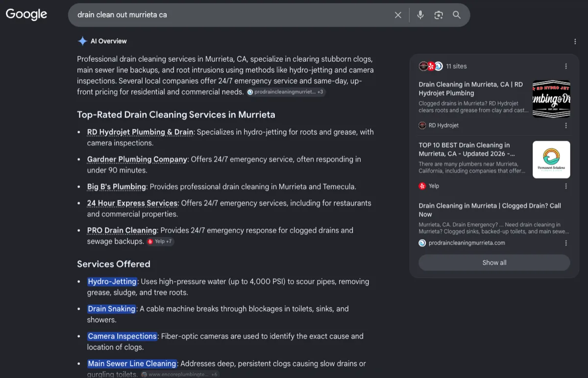Click RD Hydrojet Plumbing logo thumbnail
The image size is (588, 378).
(x=551, y=99)
